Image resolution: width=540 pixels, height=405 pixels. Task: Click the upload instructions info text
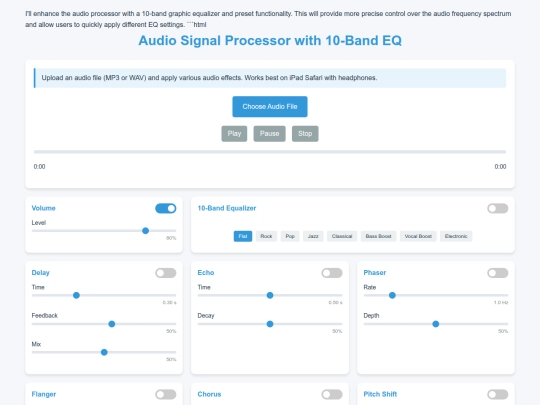(x=209, y=78)
